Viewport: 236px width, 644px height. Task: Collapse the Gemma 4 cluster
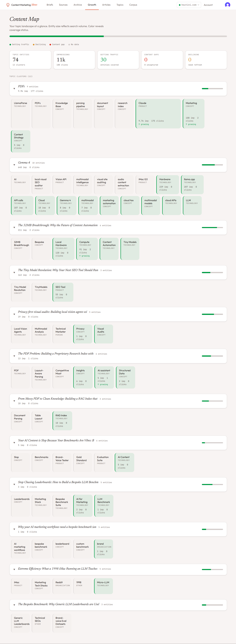pyautogui.click(x=14, y=165)
